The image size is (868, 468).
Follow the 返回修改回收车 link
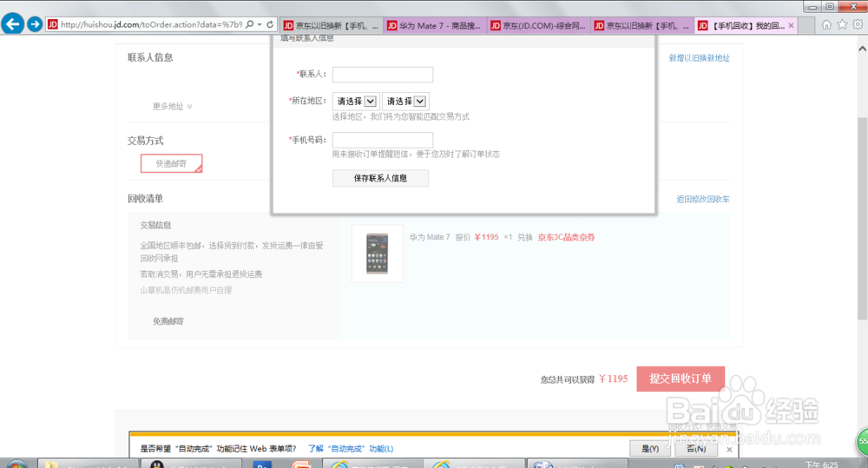[x=702, y=200]
